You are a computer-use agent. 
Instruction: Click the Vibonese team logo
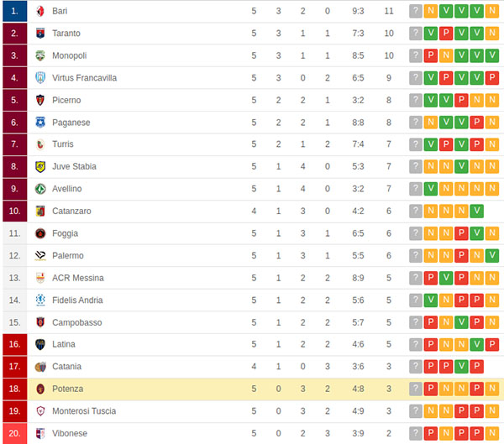pyautogui.click(x=40, y=433)
